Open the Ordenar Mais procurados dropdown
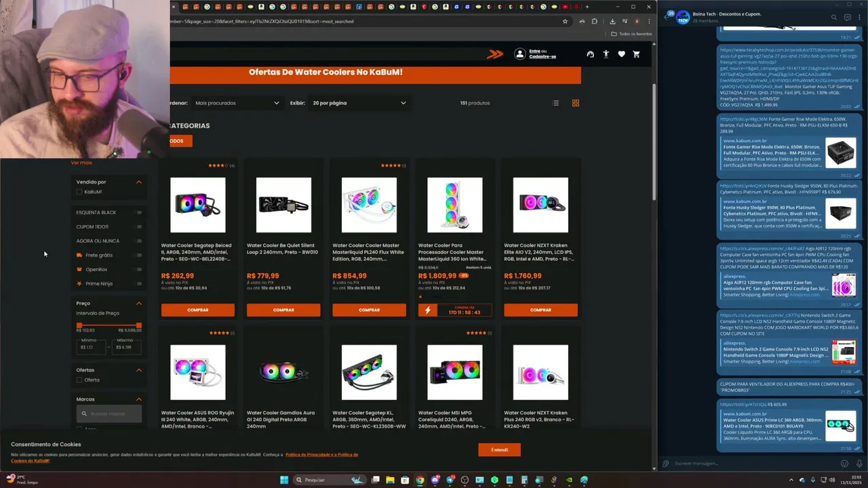Viewport: 868px width, 488px height. click(x=237, y=103)
